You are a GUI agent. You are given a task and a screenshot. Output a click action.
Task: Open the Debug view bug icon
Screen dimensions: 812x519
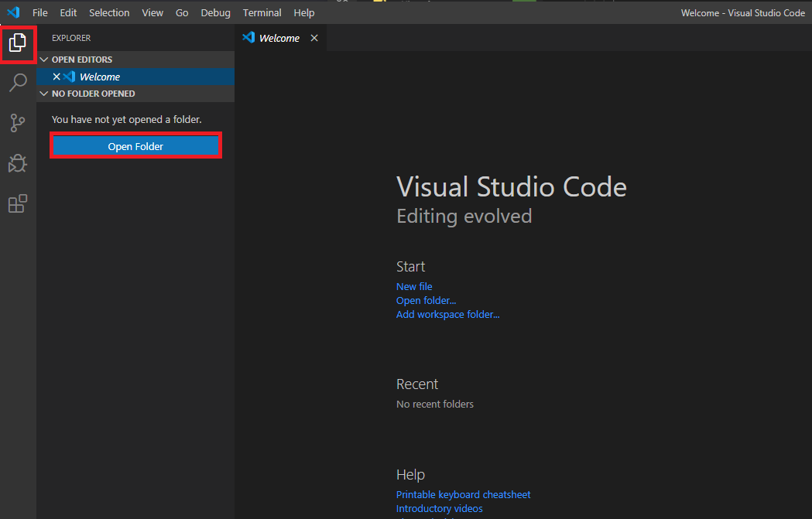[18, 163]
